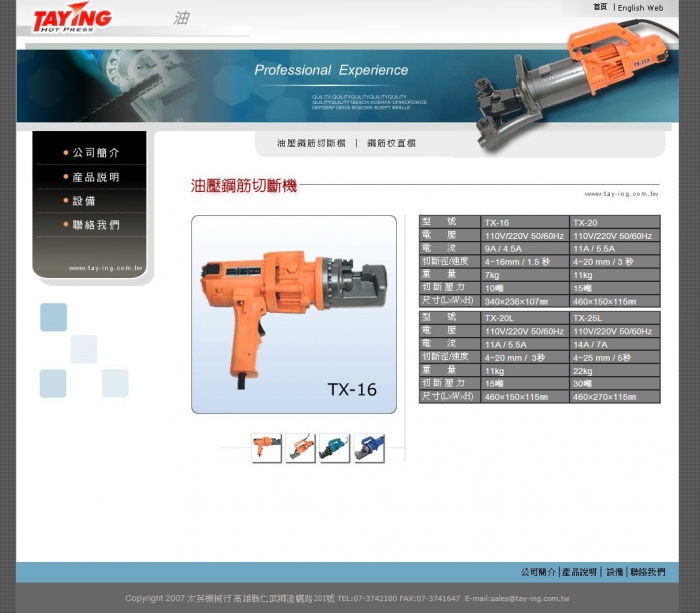The width and height of the screenshot is (700, 613).
Task: Click the 340×236×107mm dimensions cell
Action: pyautogui.click(x=525, y=301)
